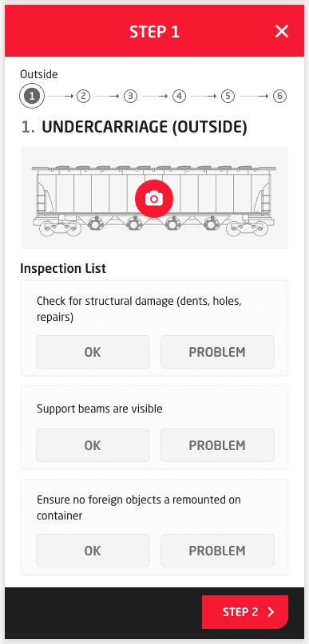
Task: Select the 'Support beams are visible' text
Action: point(100,409)
